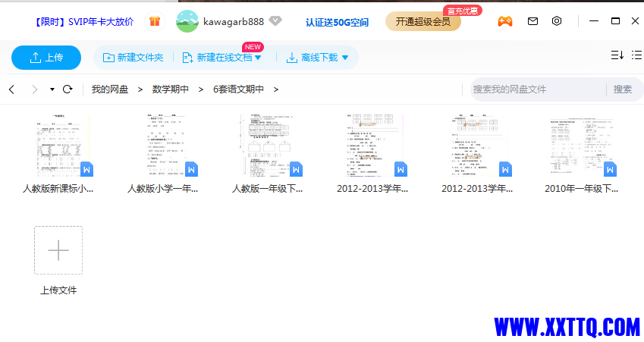The width and height of the screenshot is (644, 342).
Task: Open the settings hexagon icon
Action: tap(557, 21)
